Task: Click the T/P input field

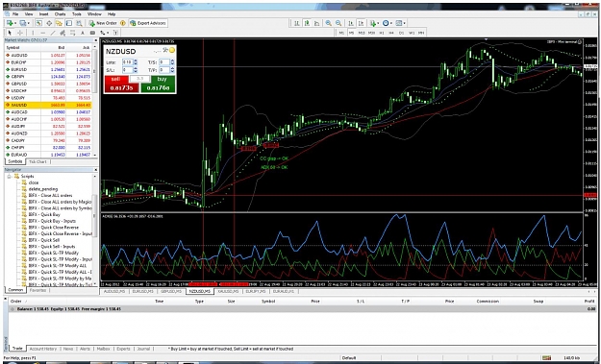Action: point(164,70)
